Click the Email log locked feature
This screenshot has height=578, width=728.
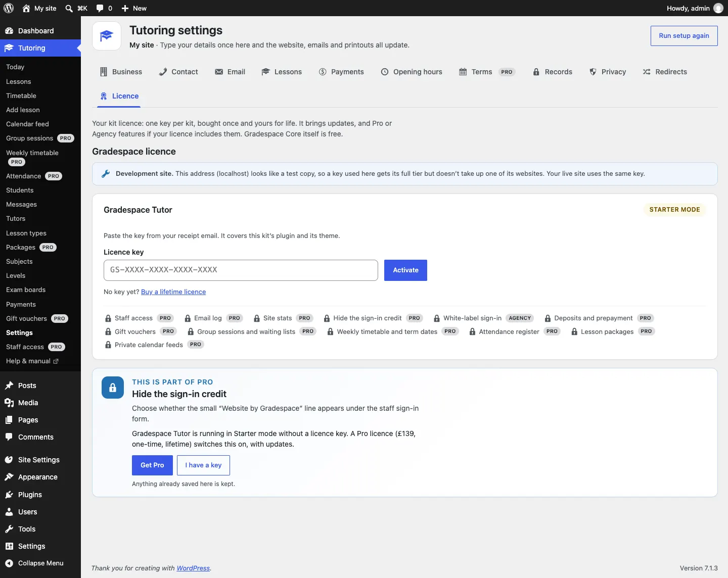click(214, 318)
